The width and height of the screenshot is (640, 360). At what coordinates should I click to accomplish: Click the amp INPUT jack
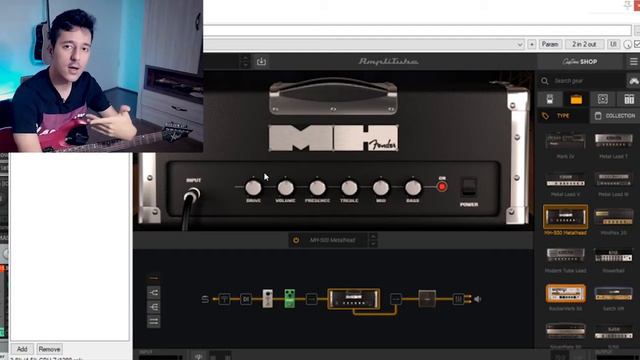point(192,195)
